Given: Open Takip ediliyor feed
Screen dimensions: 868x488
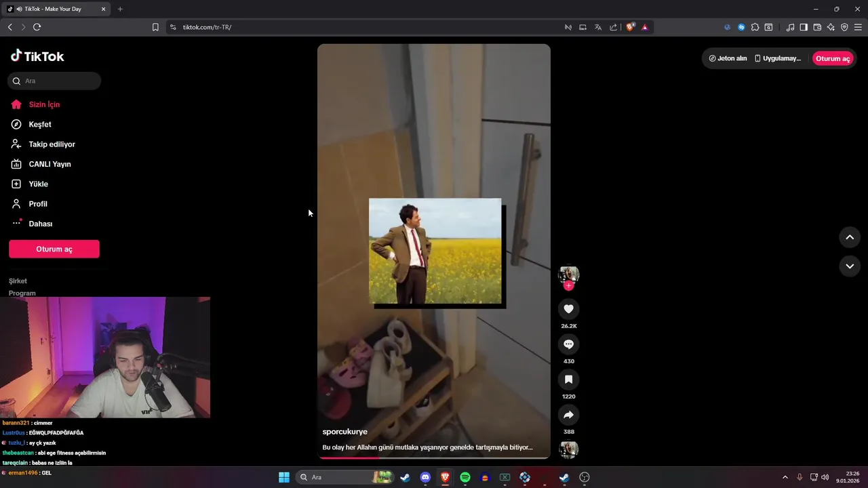Looking at the screenshot, I should tap(52, 144).
